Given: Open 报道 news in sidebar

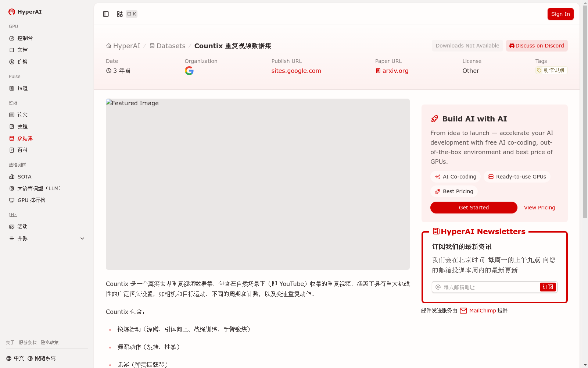Looking at the screenshot, I should pos(47,88).
